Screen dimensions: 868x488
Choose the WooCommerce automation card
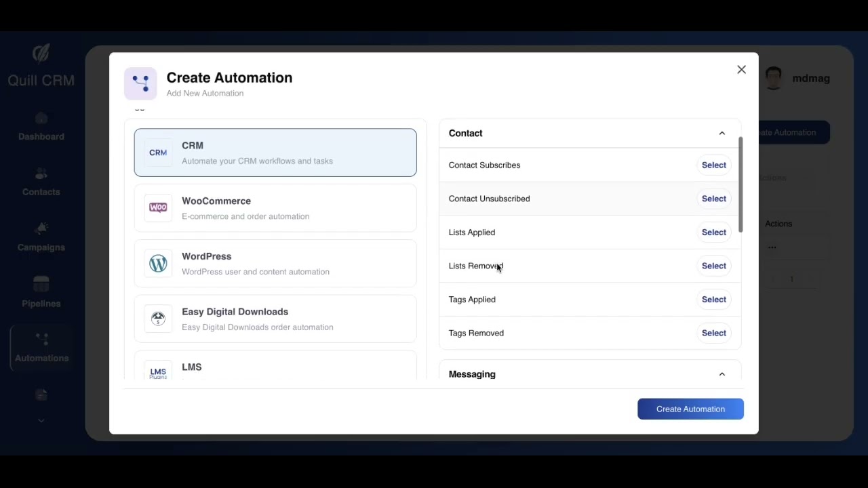coord(275,208)
